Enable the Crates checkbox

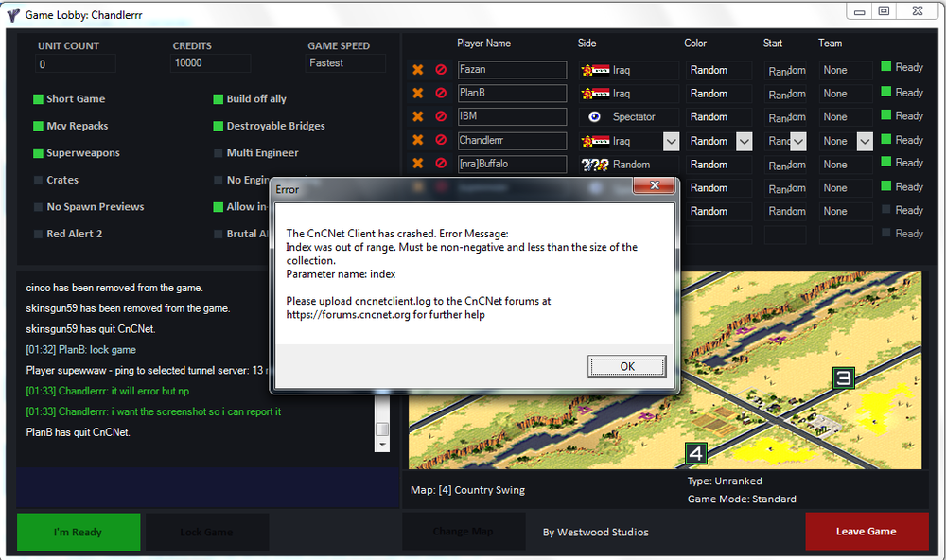click(x=38, y=180)
